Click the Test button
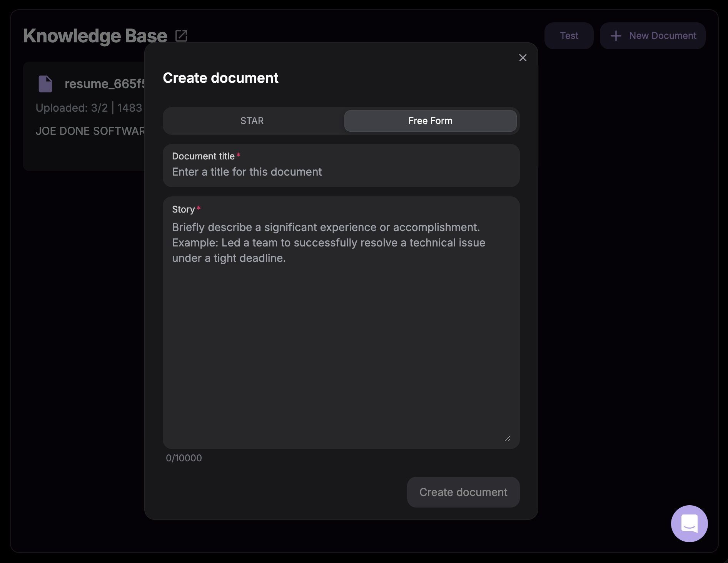Image resolution: width=728 pixels, height=563 pixels. tap(569, 35)
